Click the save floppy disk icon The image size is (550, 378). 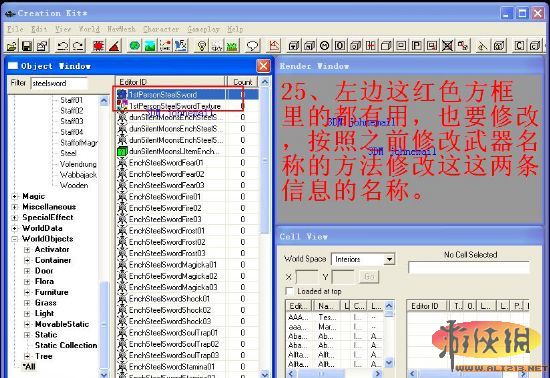point(27,46)
